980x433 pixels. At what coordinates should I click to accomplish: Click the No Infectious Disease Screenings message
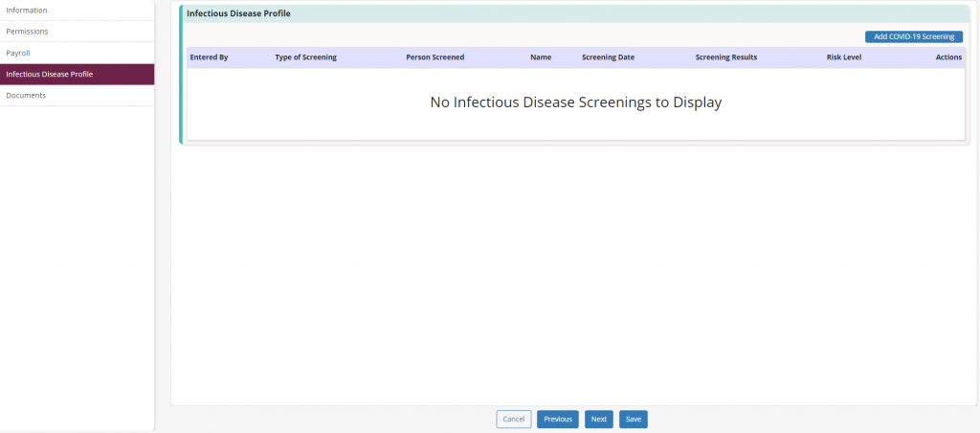[575, 103]
